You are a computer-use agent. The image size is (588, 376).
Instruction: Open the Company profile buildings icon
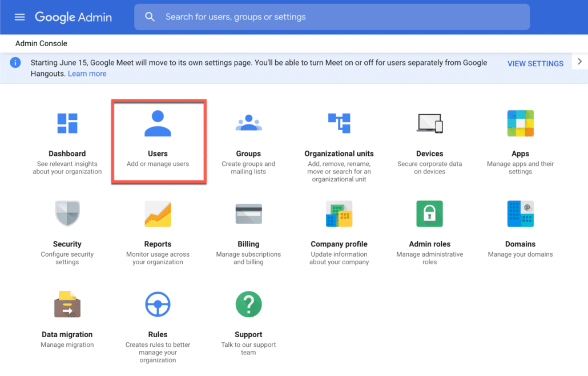click(339, 214)
